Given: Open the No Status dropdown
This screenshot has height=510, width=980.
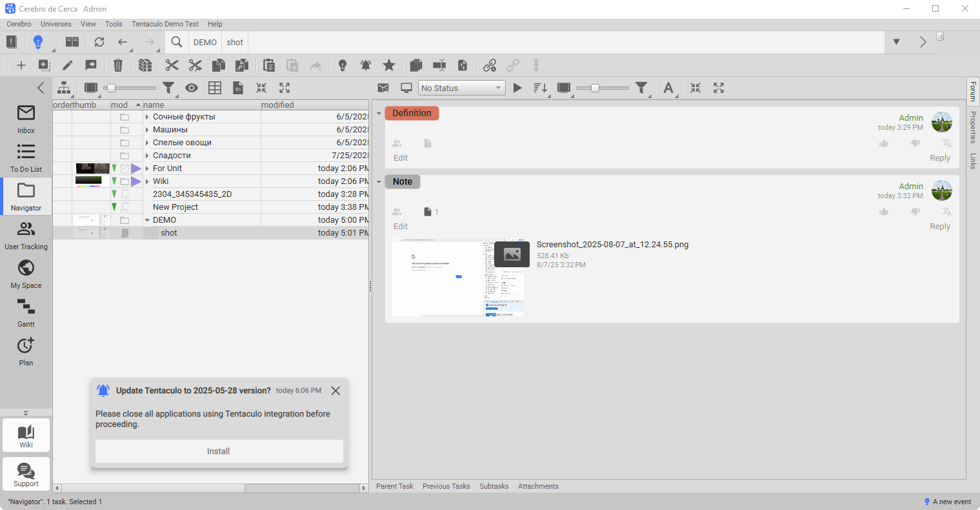Looking at the screenshot, I should coord(461,88).
